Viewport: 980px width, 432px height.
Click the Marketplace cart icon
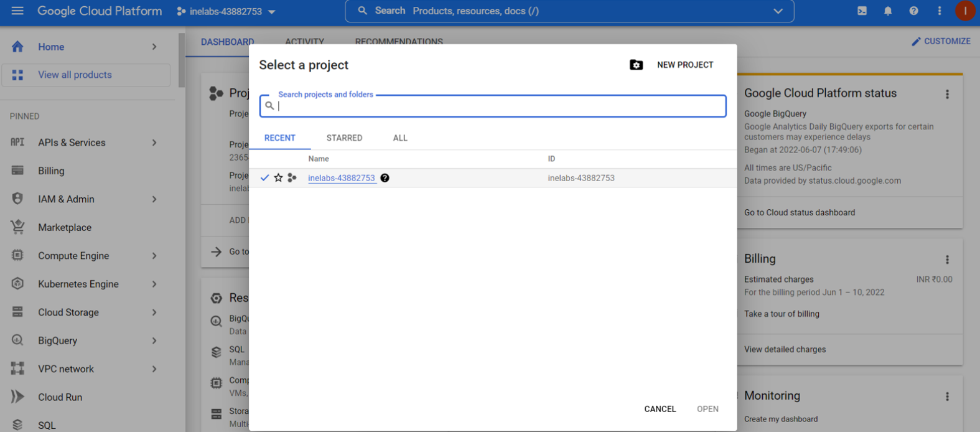(17, 227)
